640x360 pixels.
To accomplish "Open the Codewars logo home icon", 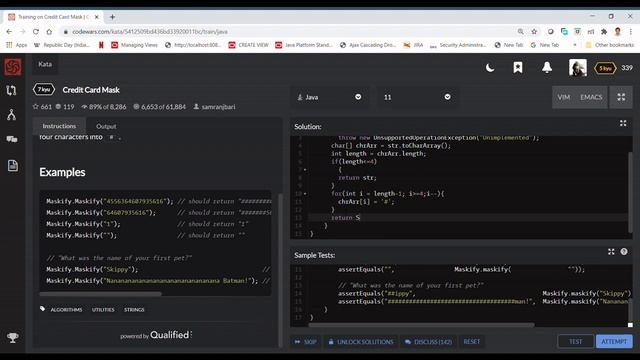I will click(13, 67).
